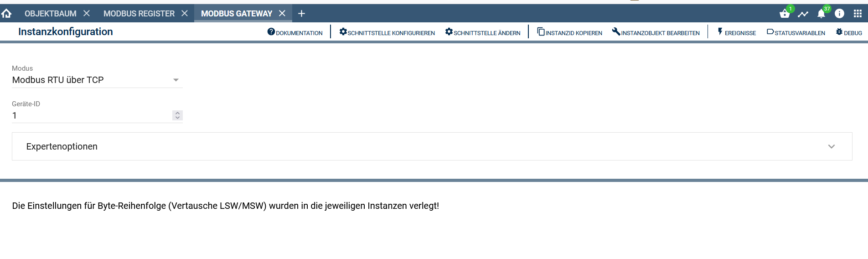Viewport: 868px width, 259px height.
Task: Open the apps grid menu
Action: [x=858, y=14]
